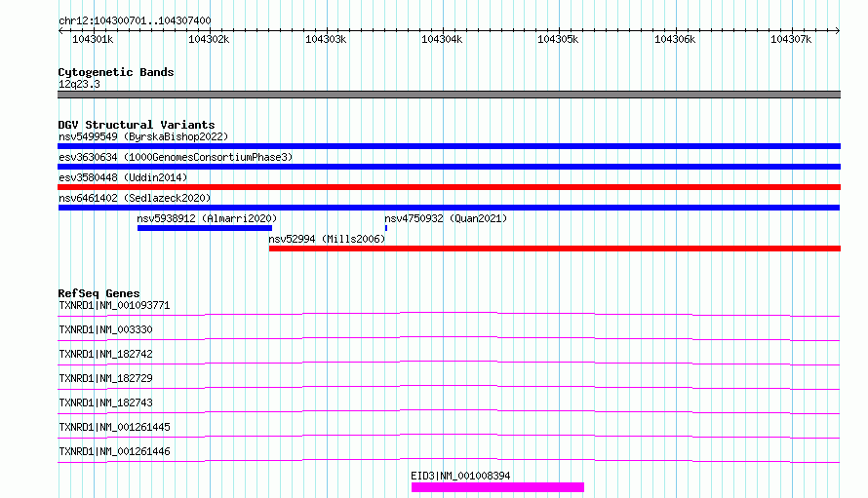
Task: Select the blue bar under esv3630634
Action: [x=449, y=167]
